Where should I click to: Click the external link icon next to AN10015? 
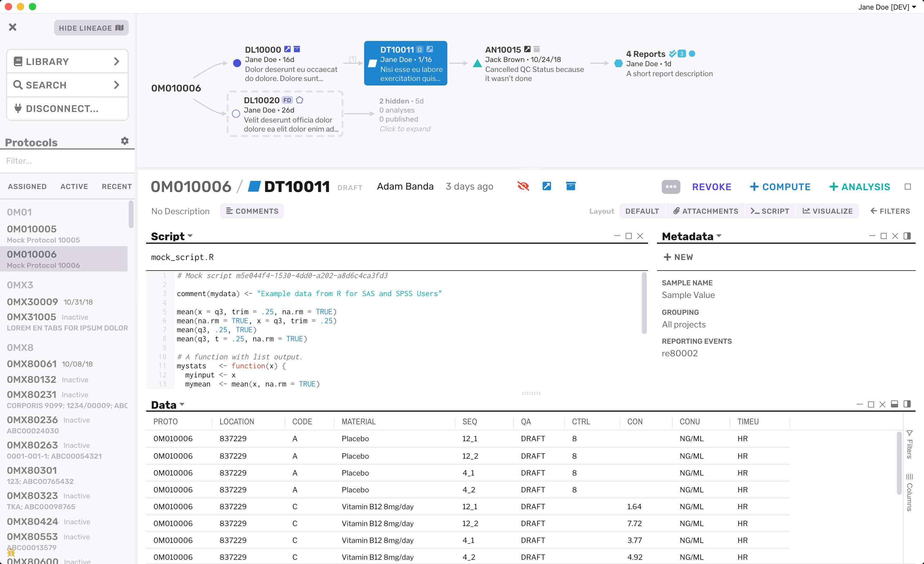click(x=527, y=49)
